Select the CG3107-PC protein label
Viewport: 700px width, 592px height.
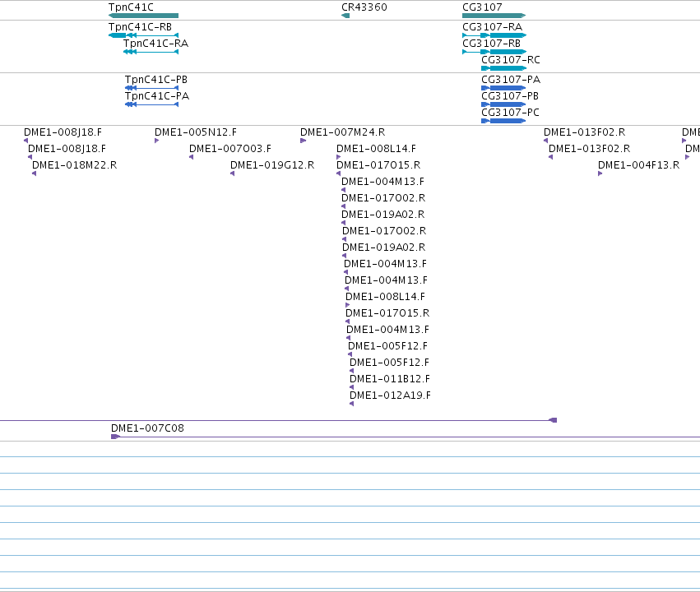point(510,113)
